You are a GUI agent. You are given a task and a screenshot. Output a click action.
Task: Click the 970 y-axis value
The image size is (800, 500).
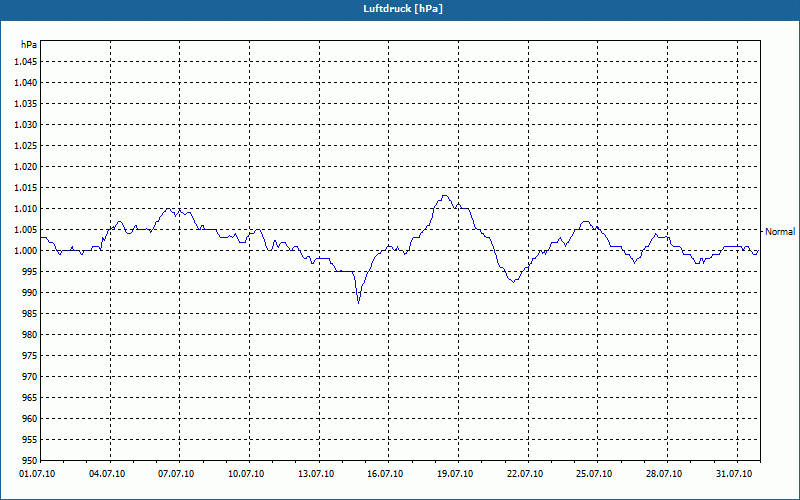tap(31, 377)
